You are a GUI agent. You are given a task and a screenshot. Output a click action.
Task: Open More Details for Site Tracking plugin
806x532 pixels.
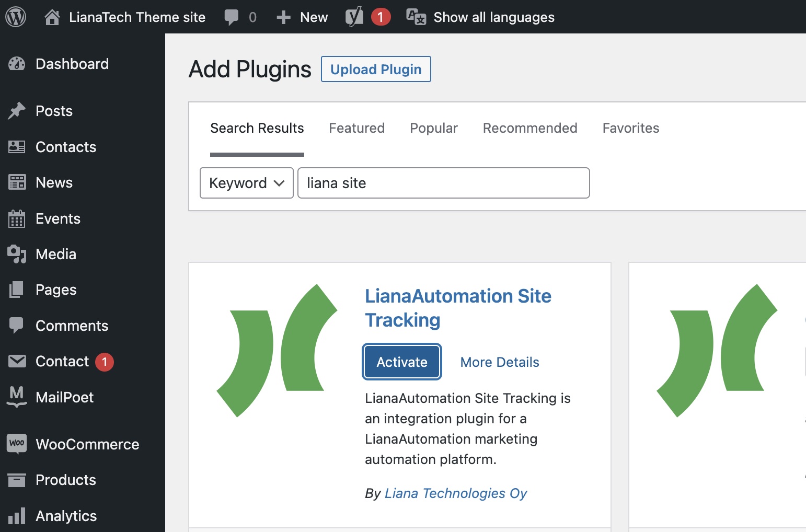pos(500,362)
